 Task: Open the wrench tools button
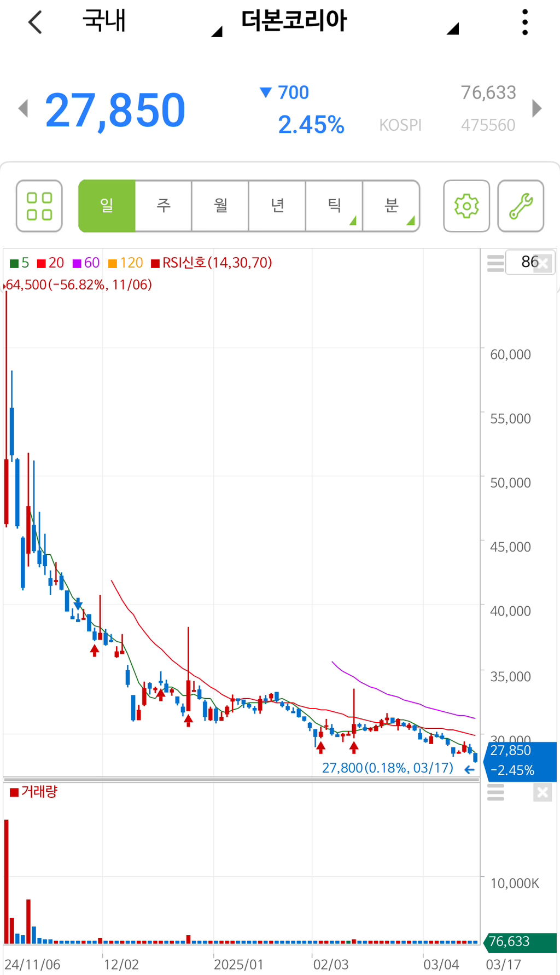[521, 206]
